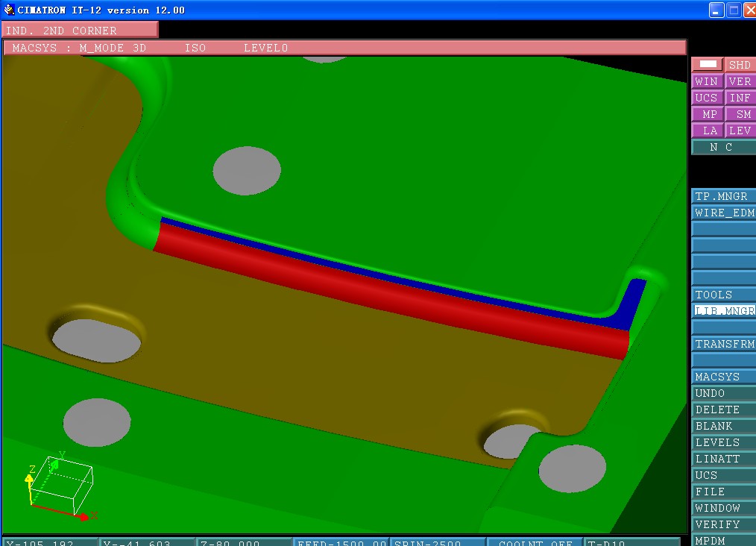Click the T=D10 tool status field
The width and height of the screenshot is (756, 546).
pyautogui.click(x=632, y=542)
